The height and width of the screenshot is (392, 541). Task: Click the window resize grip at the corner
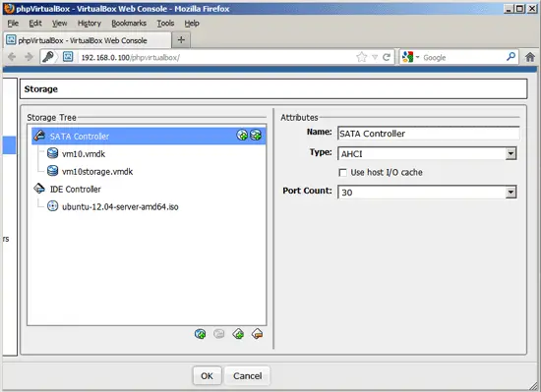point(533,385)
